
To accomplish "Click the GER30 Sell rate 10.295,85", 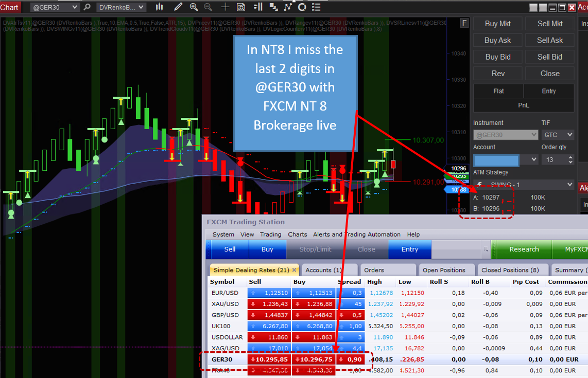I will (x=269, y=359).
